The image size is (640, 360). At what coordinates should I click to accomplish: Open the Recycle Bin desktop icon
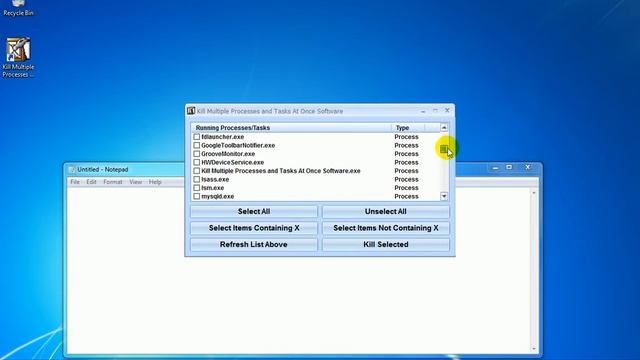tap(18, 8)
